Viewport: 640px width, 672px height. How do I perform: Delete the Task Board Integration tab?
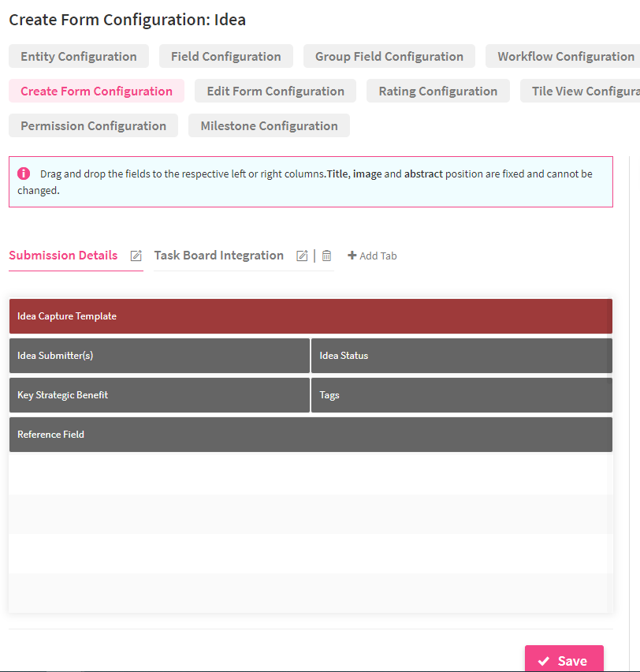coord(326,256)
